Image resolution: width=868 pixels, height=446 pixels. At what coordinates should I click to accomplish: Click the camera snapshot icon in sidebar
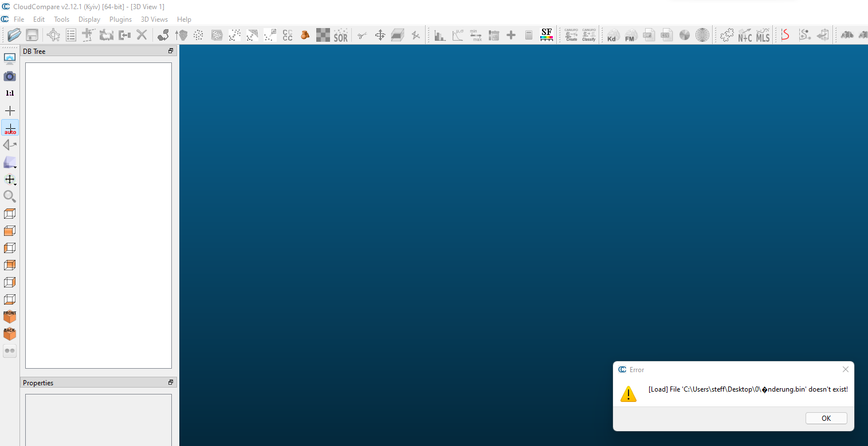tap(10, 76)
